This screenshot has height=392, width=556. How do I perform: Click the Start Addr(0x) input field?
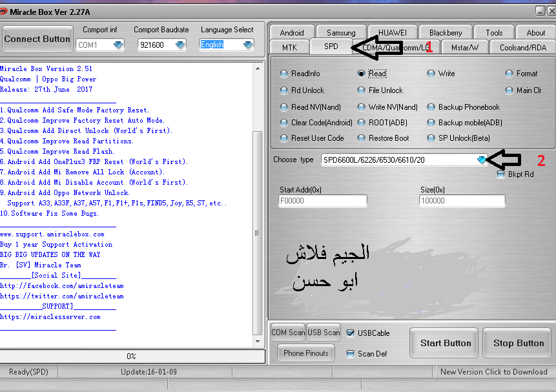[x=323, y=201]
